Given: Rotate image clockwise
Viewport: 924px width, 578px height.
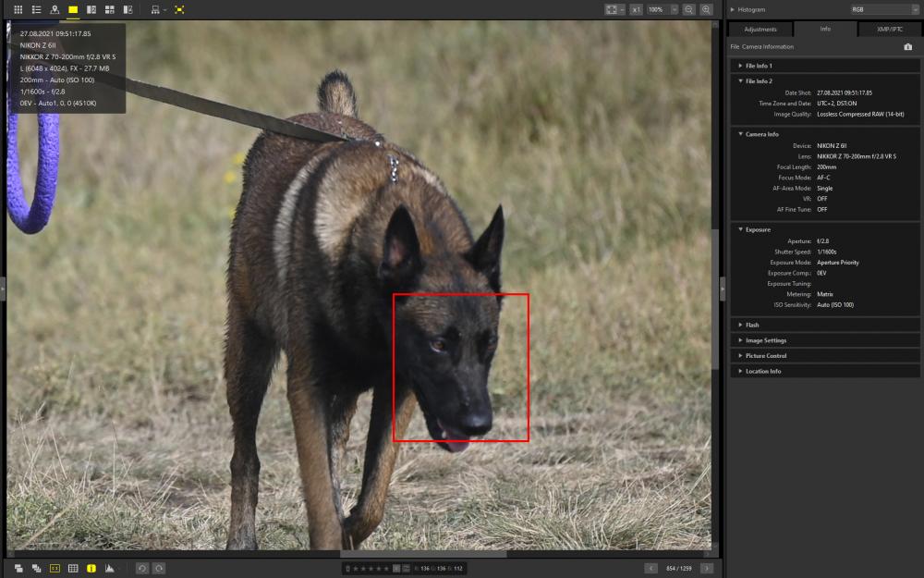Looking at the screenshot, I should pos(159,569).
